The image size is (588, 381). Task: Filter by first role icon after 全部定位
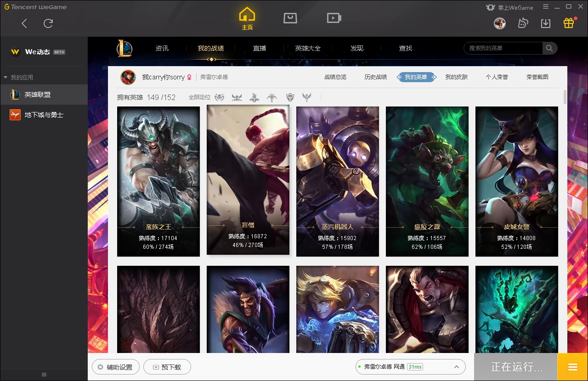pos(220,97)
